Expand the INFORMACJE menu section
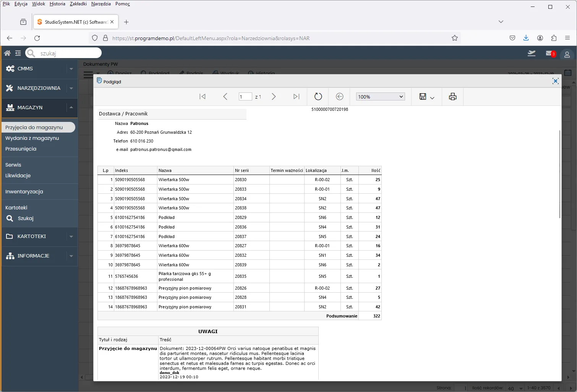Viewport: 577px width, 392px height. [71, 256]
